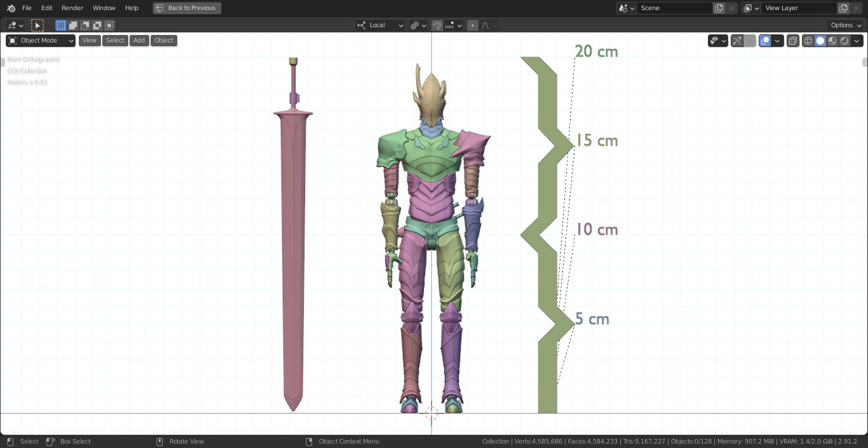Screen dimensions: 868x448
Task: Switch viewport to Material Preview shading
Action: click(832, 40)
